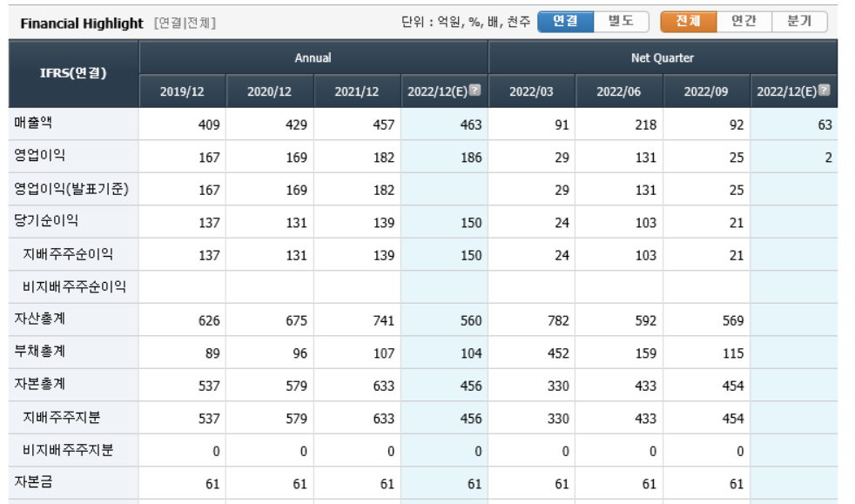
Task: Click 당기순이익 value 103 for 2022/06
Action: 646,223
